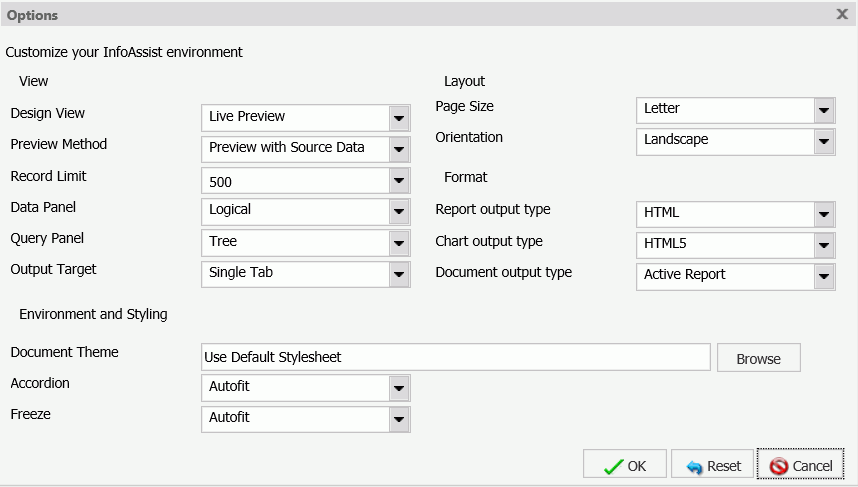Expand the Report output type dropdown
The image size is (858, 487).
(x=735, y=214)
